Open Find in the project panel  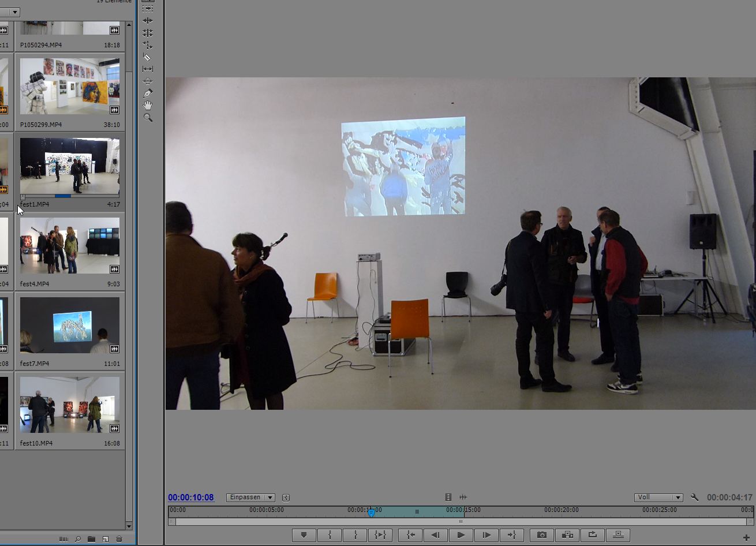point(77,539)
